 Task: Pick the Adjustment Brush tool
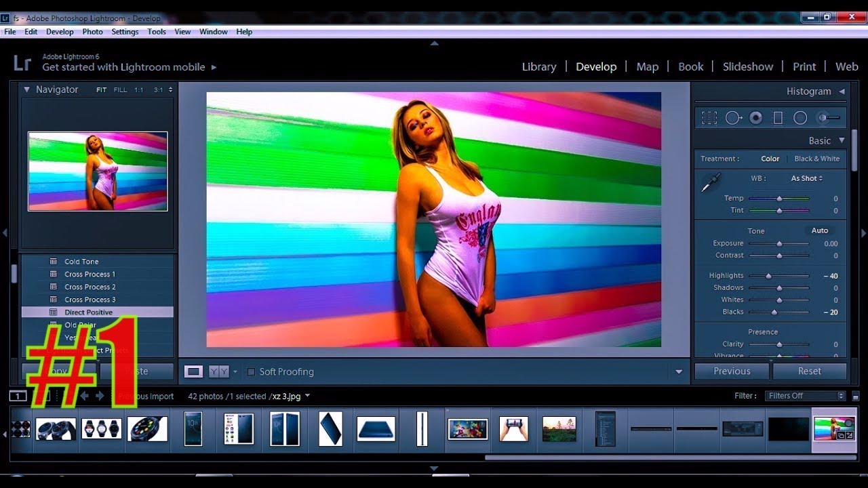point(829,118)
